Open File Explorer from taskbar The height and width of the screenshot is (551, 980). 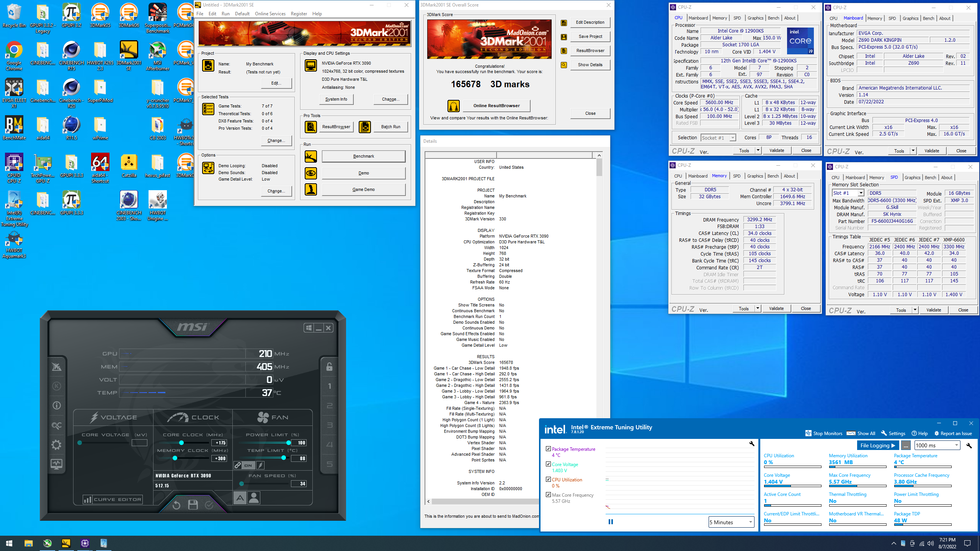tap(28, 543)
